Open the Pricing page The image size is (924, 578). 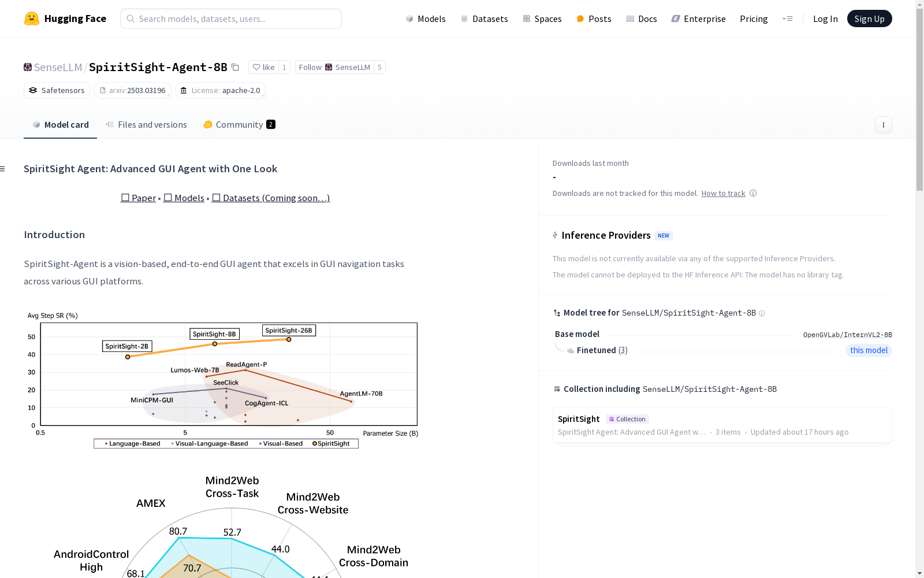pyautogui.click(x=754, y=18)
